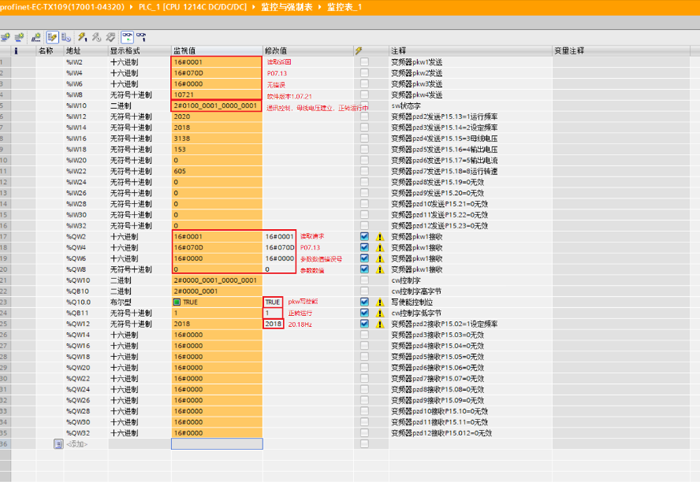The height and width of the screenshot is (482, 700).
Task: Click the '<添加>' new row address field
Action: tap(78, 443)
